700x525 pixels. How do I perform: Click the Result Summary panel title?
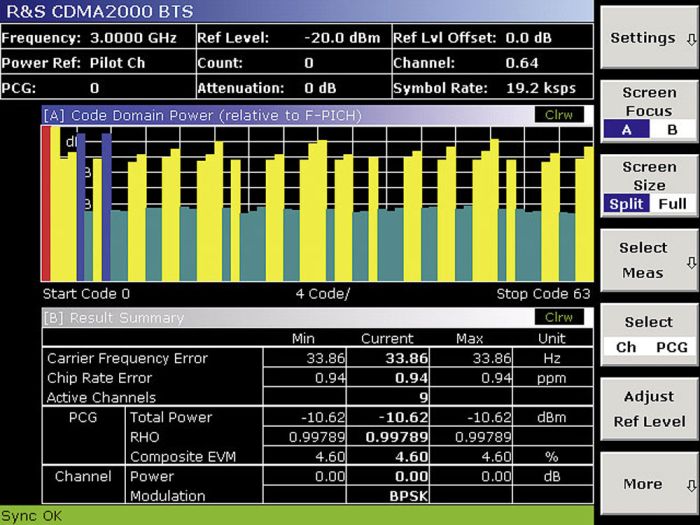113,318
